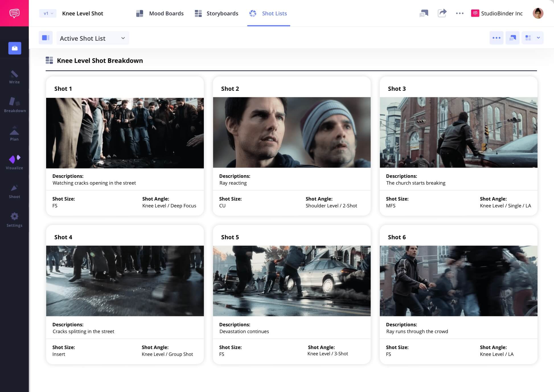Expand the Active Shot List dropdown
The width and height of the screenshot is (554, 392).
[93, 38]
